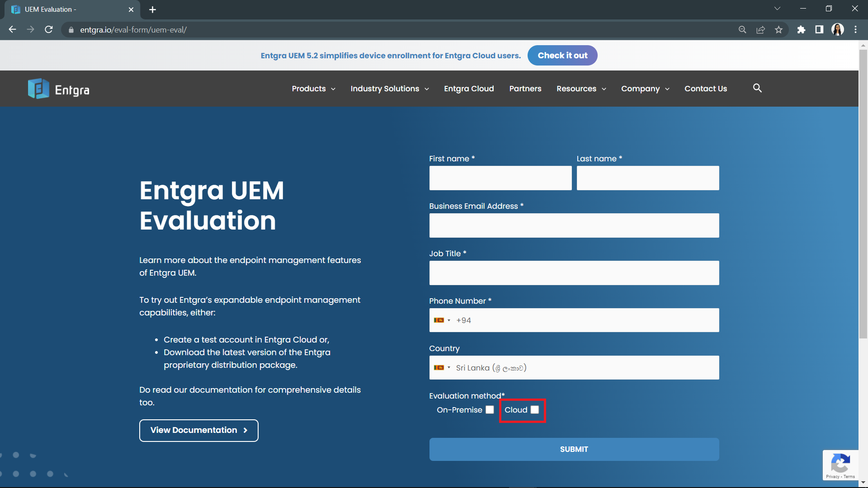Screen dimensions: 868x488
Task: Check the On-Premise evaluation method checkbox
Action: pyautogui.click(x=490, y=410)
